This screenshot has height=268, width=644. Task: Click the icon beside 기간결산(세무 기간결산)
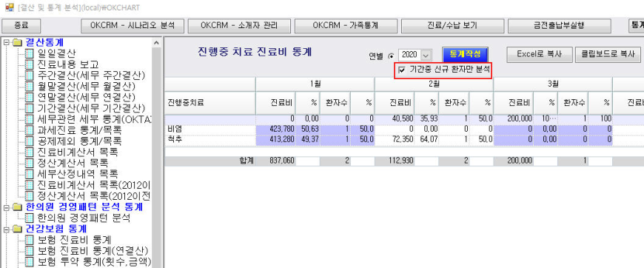[29, 108]
